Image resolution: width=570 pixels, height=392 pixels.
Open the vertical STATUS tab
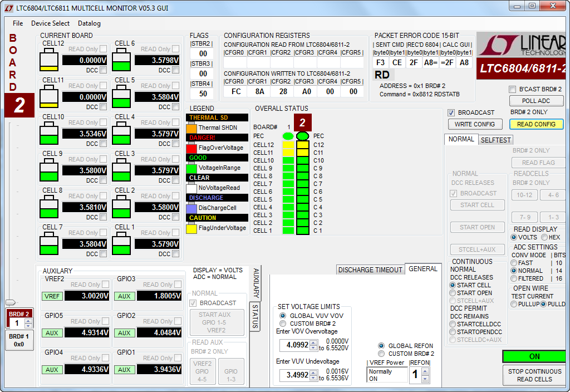pyautogui.click(x=255, y=316)
